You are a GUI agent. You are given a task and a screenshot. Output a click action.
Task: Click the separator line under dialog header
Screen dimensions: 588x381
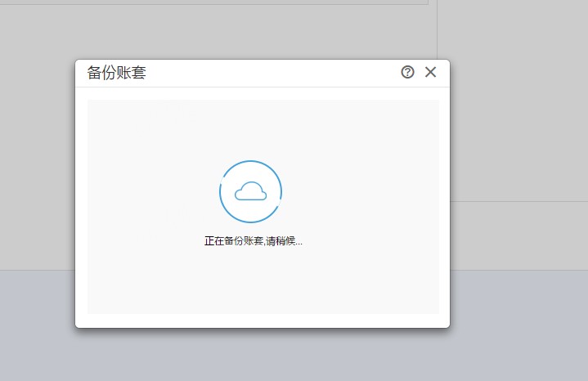263,87
